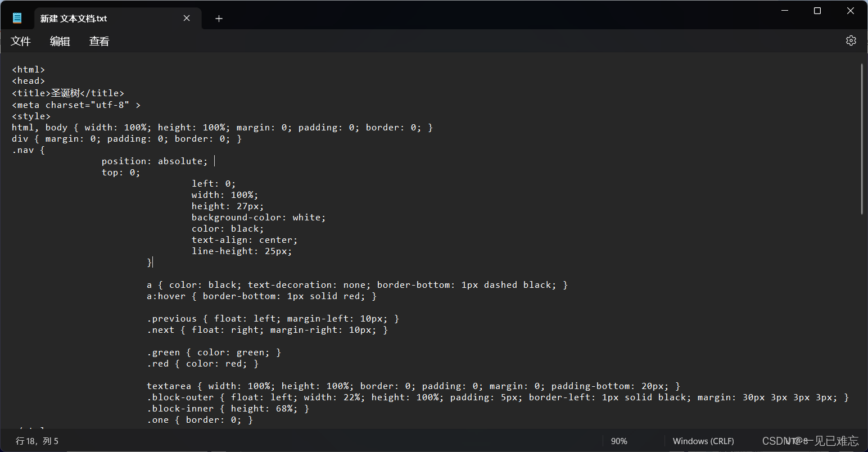Click the top: 0; line

(x=121, y=173)
